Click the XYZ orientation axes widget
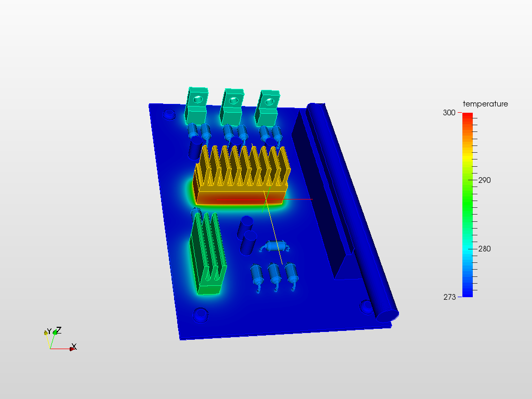The image size is (532, 399). (x=60, y=339)
